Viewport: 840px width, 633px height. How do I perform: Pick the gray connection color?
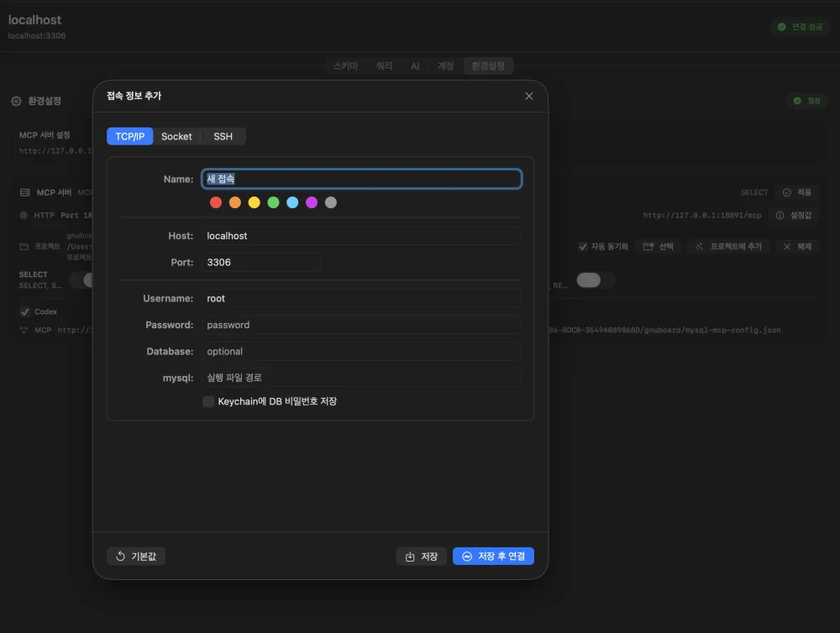331,202
